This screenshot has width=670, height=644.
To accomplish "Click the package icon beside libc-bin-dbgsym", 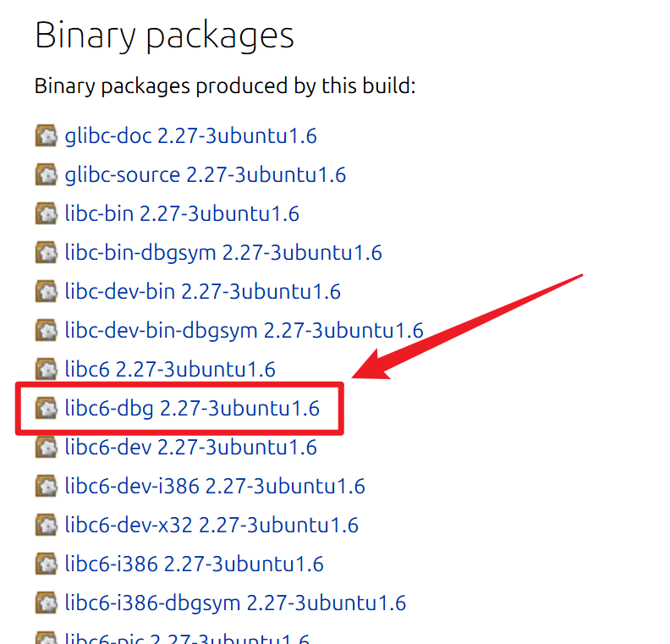I will tap(46, 252).
